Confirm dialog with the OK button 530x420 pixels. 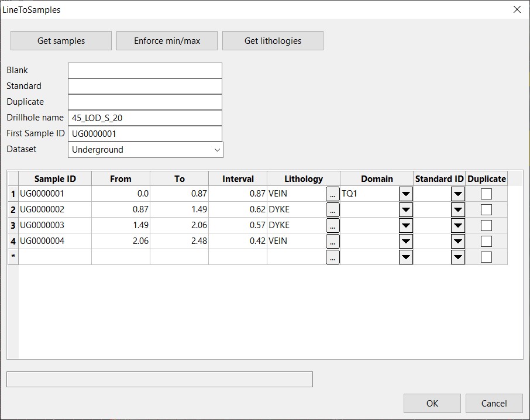click(x=432, y=403)
